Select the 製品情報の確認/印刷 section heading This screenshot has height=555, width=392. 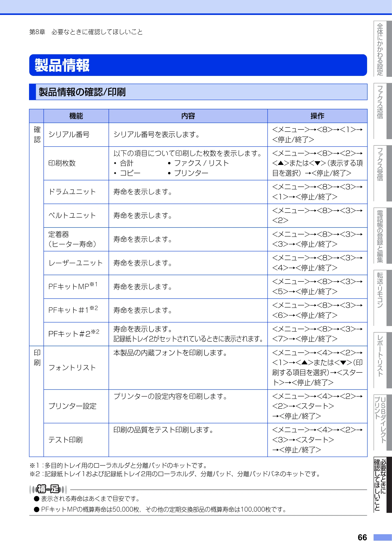tap(198, 92)
